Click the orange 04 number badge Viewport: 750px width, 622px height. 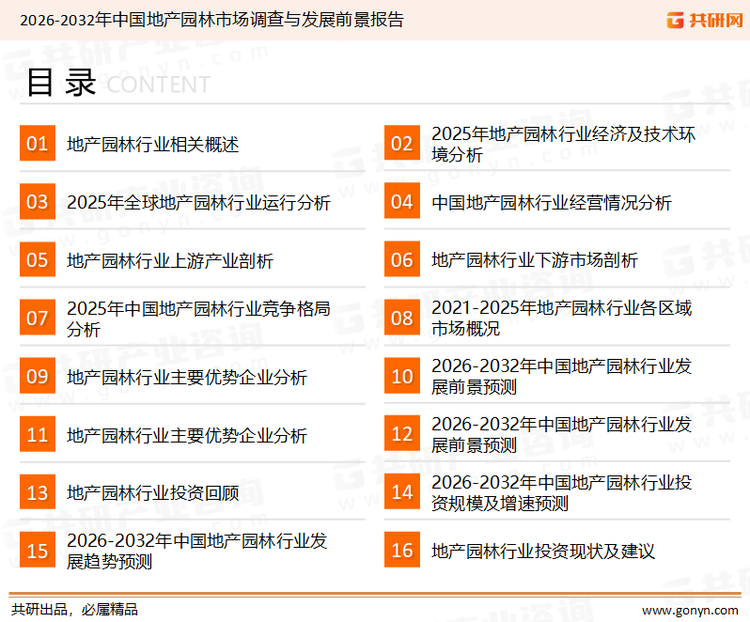(401, 202)
